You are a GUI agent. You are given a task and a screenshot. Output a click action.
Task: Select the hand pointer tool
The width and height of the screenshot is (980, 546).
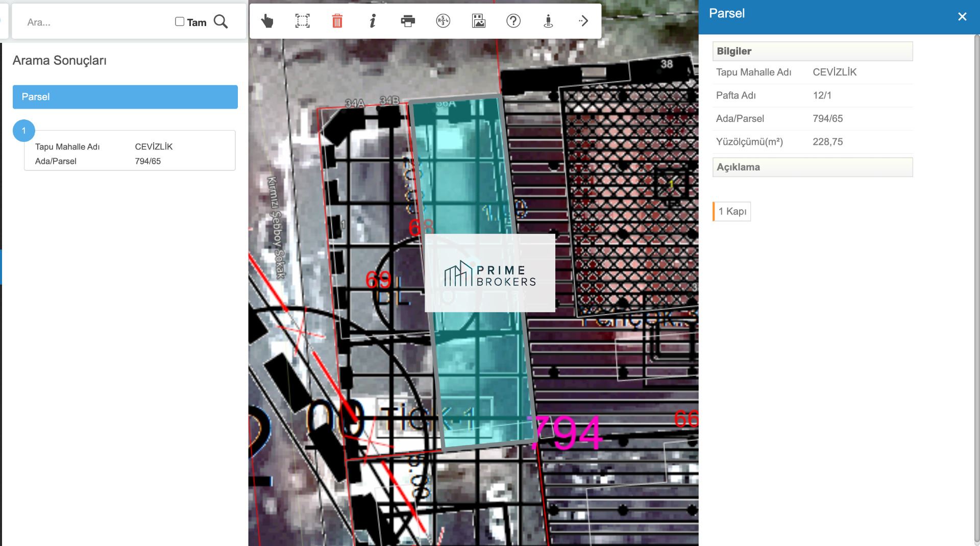click(267, 21)
